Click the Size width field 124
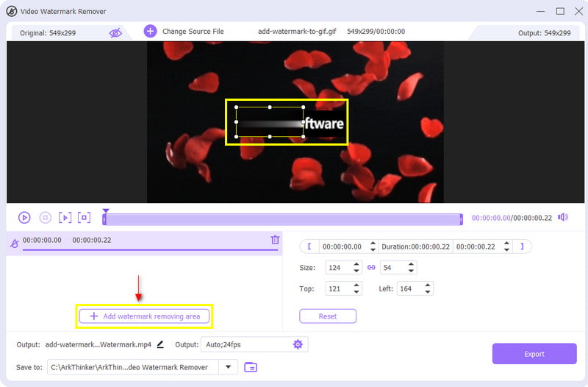 339,268
